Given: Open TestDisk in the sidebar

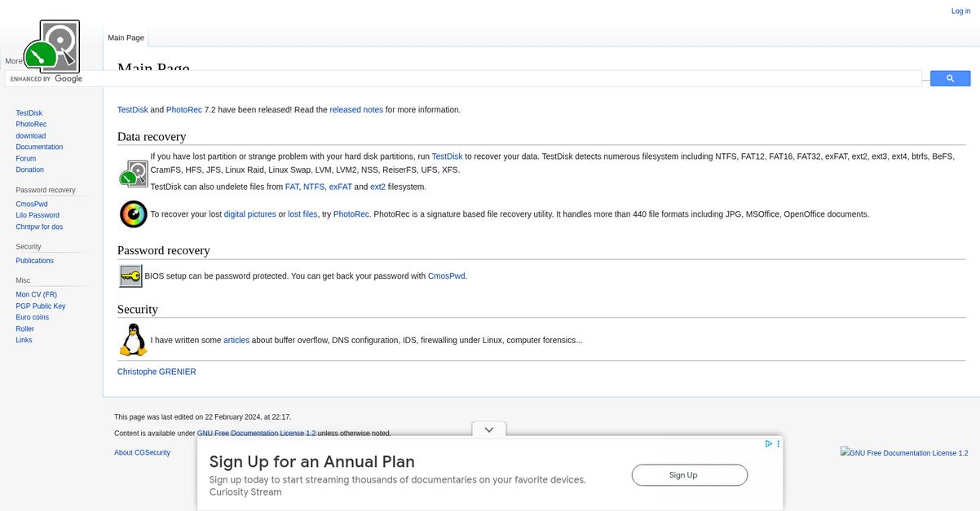Looking at the screenshot, I should (29, 113).
